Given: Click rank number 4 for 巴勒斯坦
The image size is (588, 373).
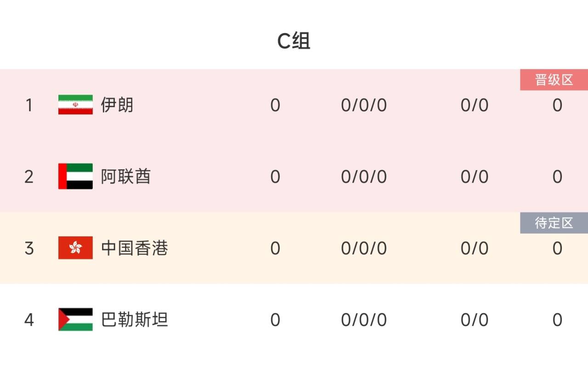Looking at the screenshot, I should point(29,320).
